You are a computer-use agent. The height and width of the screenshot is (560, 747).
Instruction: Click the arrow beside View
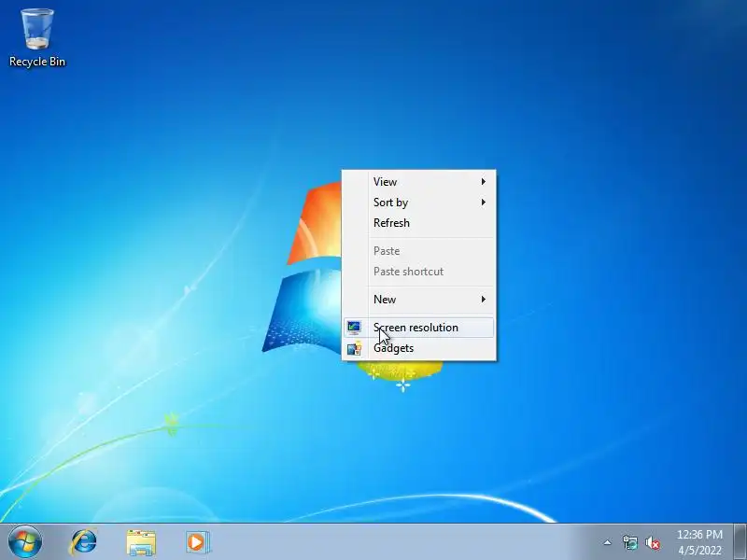point(483,181)
